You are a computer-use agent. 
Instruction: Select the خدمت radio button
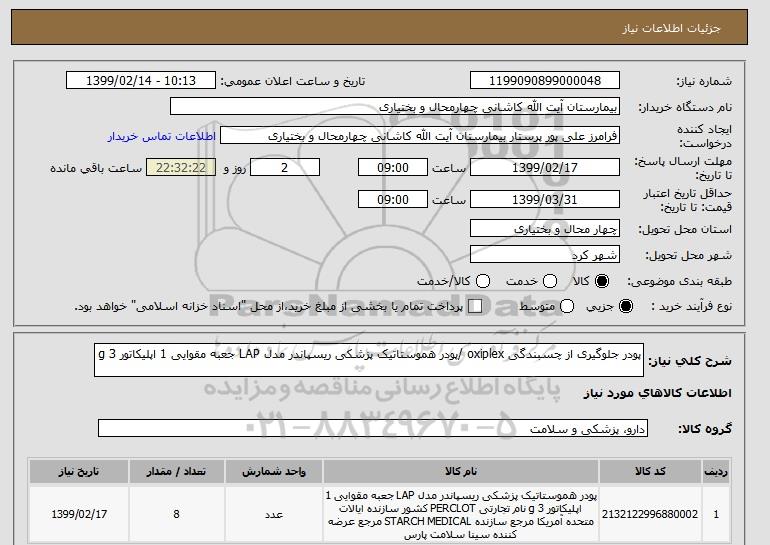(x=550, y=281)
